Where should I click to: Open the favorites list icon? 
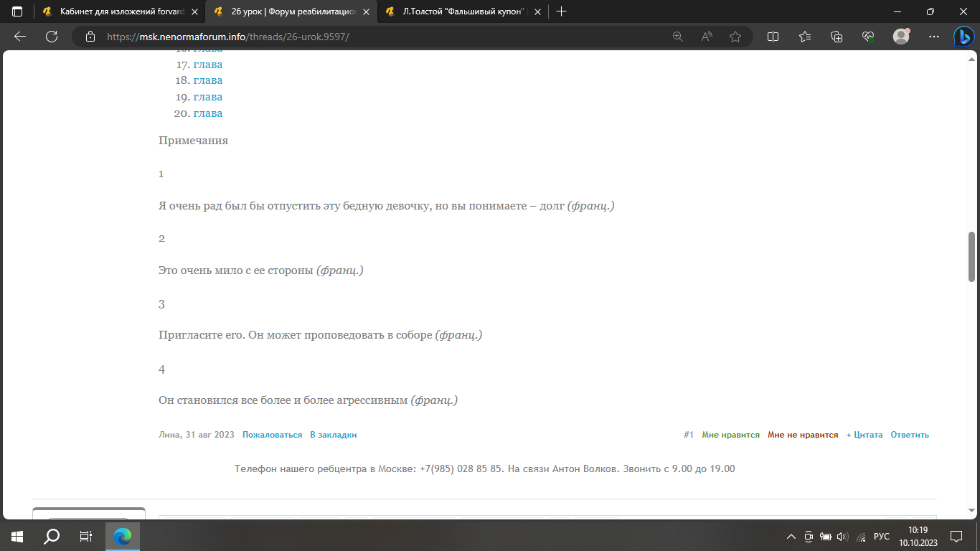804,37
